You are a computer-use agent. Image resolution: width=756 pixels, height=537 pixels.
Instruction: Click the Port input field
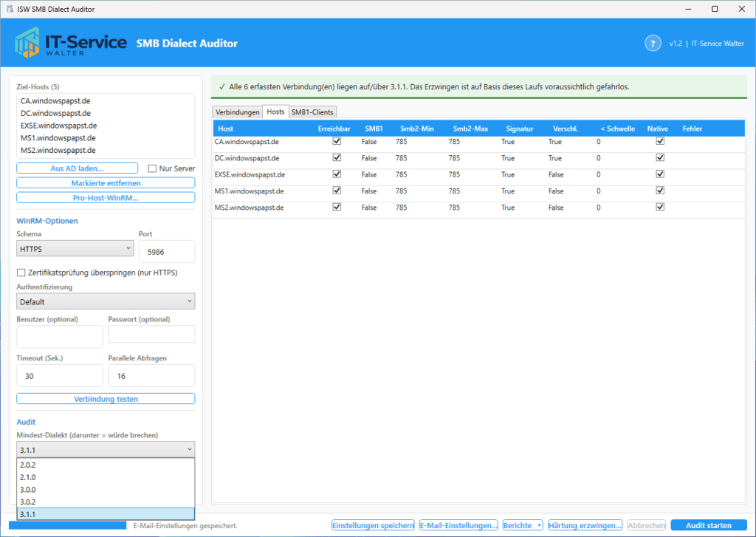point(167,252)
